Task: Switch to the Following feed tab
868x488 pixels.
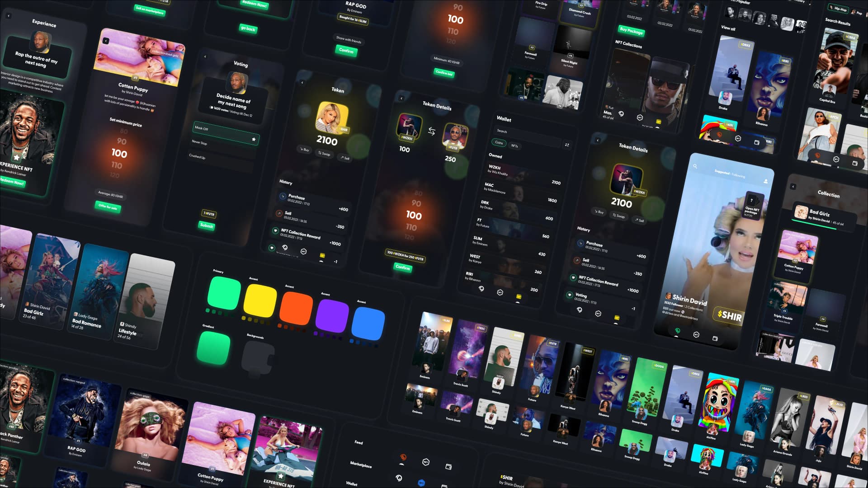Action: (739, 175)
